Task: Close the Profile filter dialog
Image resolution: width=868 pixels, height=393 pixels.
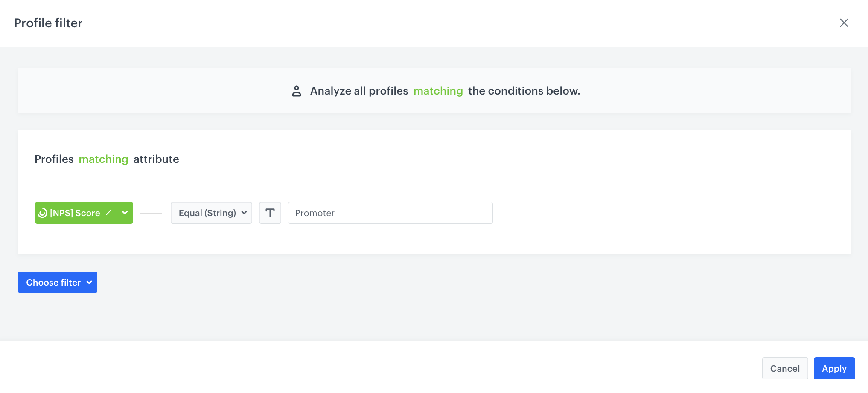Action: pyautogui.click(x=844, y=23)
